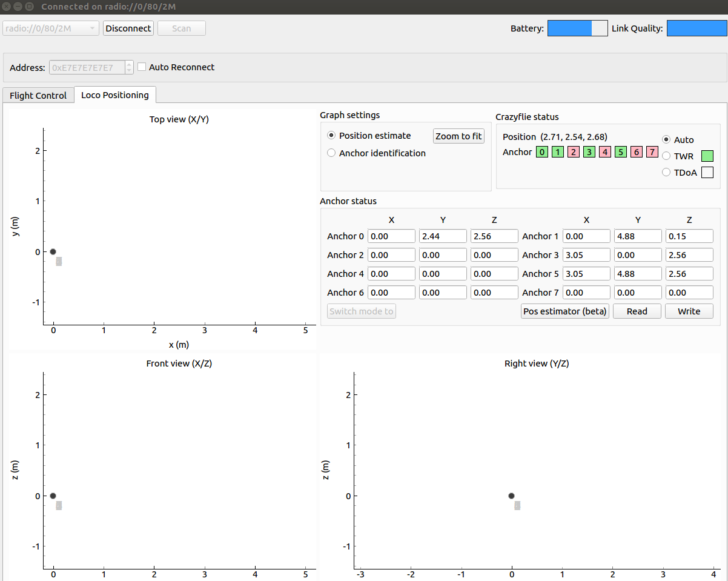Select the TDoA mode radio button
The height and width of the screenshot is (581, 728).
click(667, 173)
